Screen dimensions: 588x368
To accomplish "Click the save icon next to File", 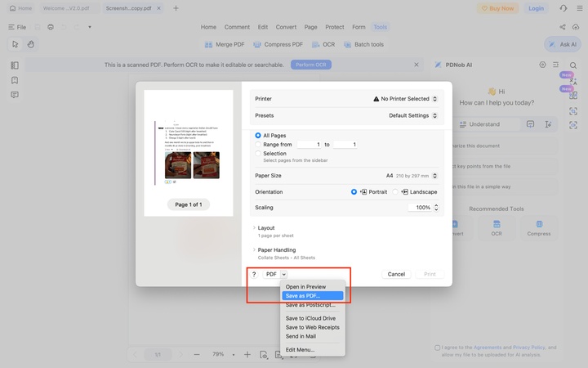I will pos(38,27).
